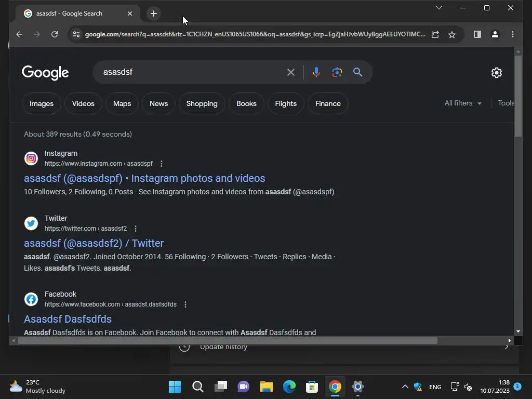The width and height of the screenshot is (532, 399).
Task: Open more options for Facebook result
Action: (185, 304)
